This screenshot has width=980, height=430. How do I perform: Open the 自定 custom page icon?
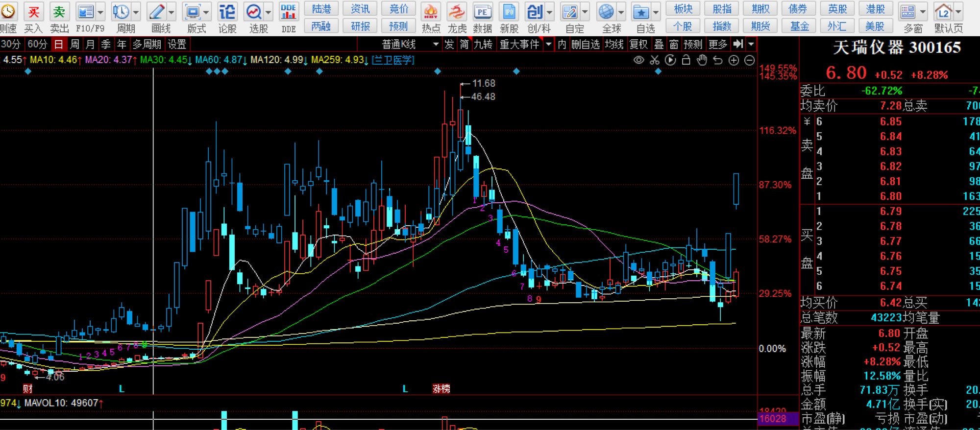tap(570, 12)
